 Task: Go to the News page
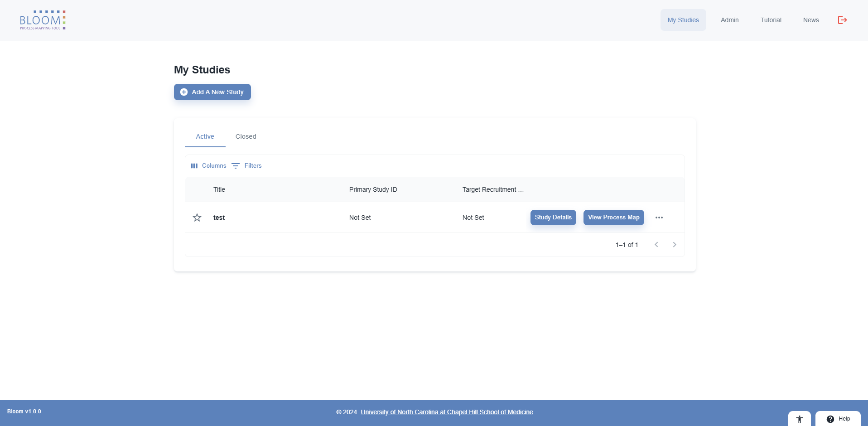[810, 20]
